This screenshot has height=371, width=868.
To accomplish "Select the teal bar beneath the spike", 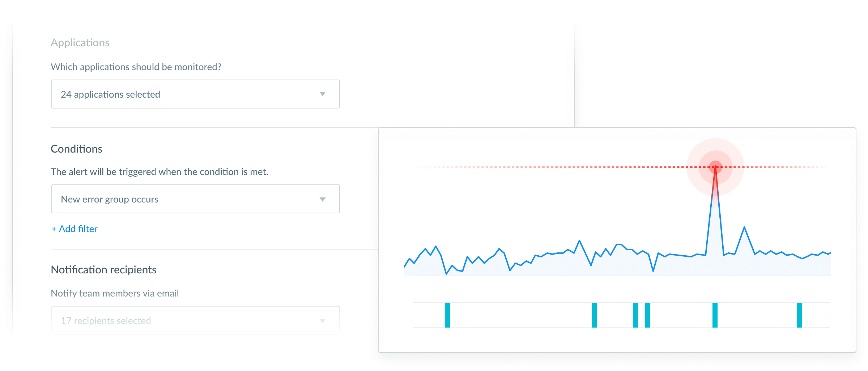I will coord(715,315).
